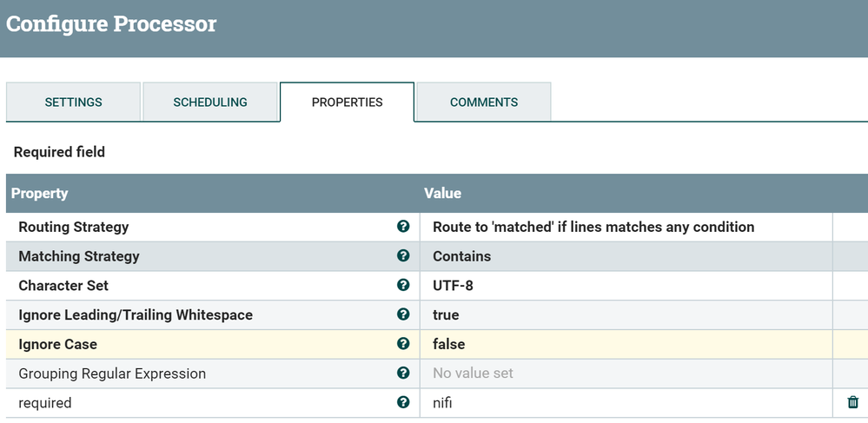Click help icon next to Matching Strategy
Viewport: 868px width, 423px height.
click(x=403, y=256)
